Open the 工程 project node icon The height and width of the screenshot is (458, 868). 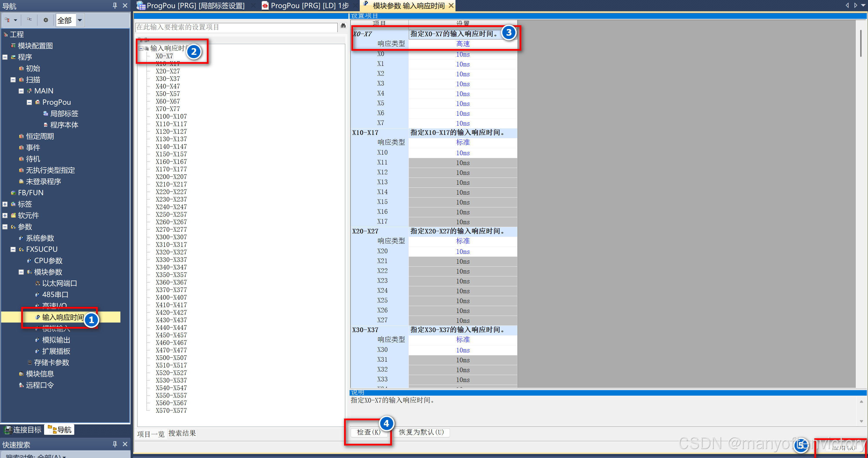point(6,35)
